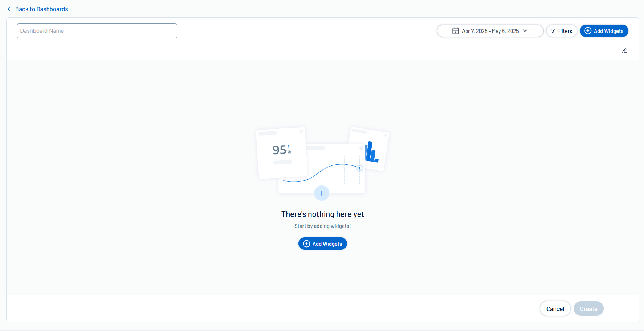Screen dimensions: 644x331
Task: Click the "There's nothing here yet" heading
Action: tap(322, 214)
